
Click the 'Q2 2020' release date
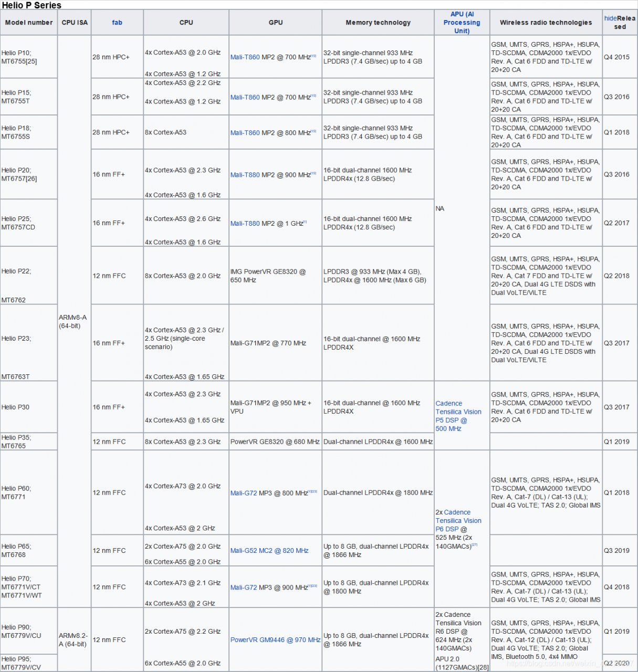(616, 663)
